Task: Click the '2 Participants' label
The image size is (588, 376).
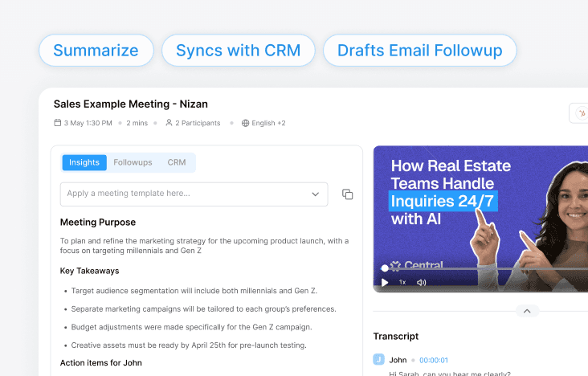Action: pyautogui.click(x=198, y=123)
